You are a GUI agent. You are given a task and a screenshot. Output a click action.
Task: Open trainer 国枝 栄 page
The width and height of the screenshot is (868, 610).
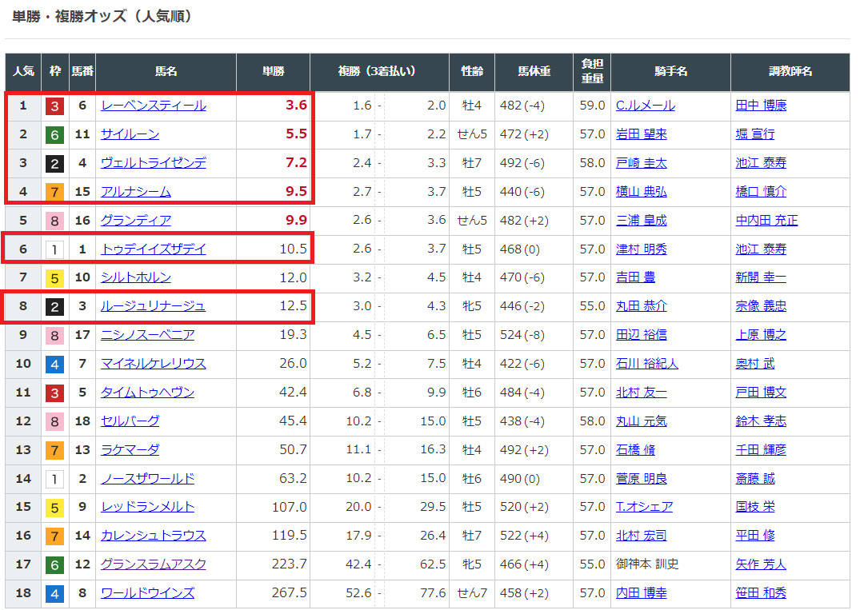[x=754, y=507]
